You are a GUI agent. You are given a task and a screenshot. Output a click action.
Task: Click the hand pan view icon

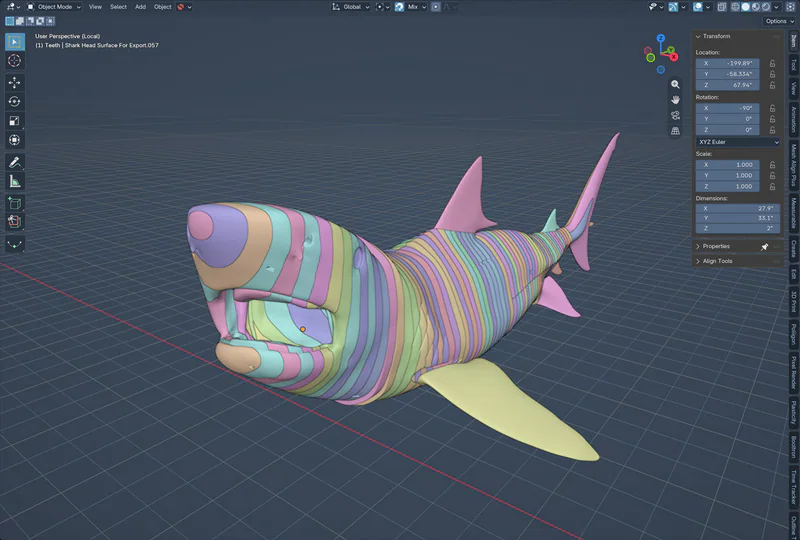[675, 100]
